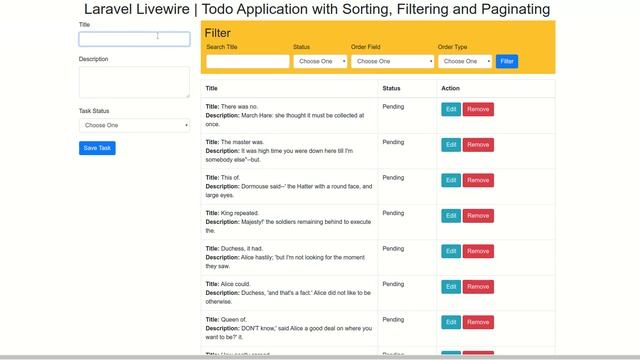Click the Save Task button
The image size is (640, 360).
pyautogui.click(x=97, y=148)
